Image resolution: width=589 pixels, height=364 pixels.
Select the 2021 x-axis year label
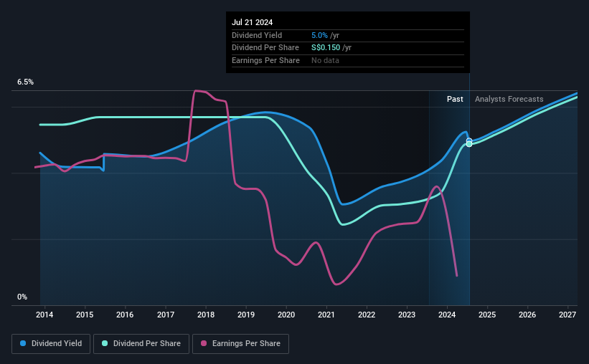(326, 315)
